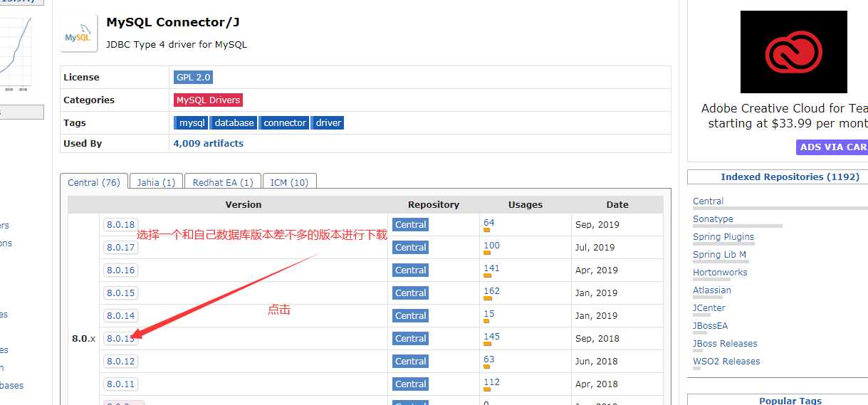The width and height of the screenshot is (868, 405).
Task: Open the Hortonworks repository link
Action: tap(720, 272)
